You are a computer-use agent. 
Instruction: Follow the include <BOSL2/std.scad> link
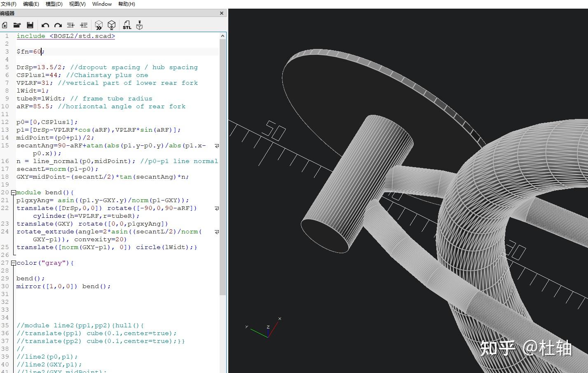tap(66, 36)
